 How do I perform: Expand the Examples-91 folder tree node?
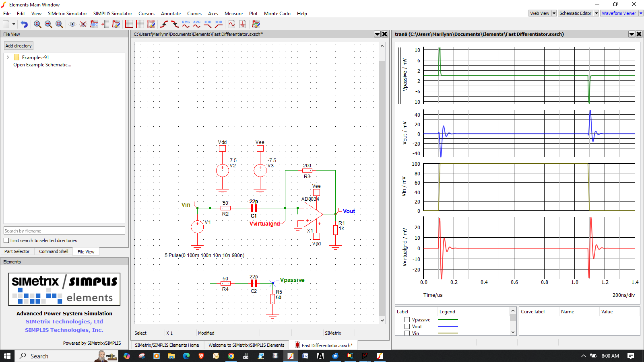[8, 58]
